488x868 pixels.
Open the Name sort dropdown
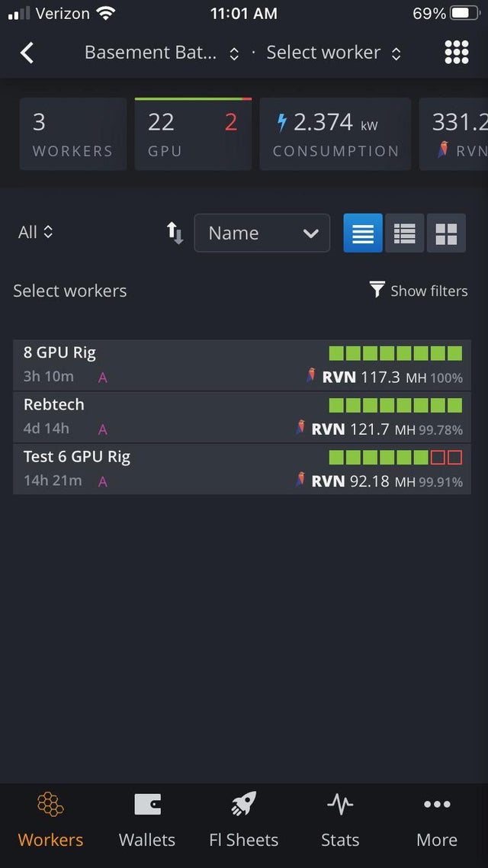tap(262, 233)
